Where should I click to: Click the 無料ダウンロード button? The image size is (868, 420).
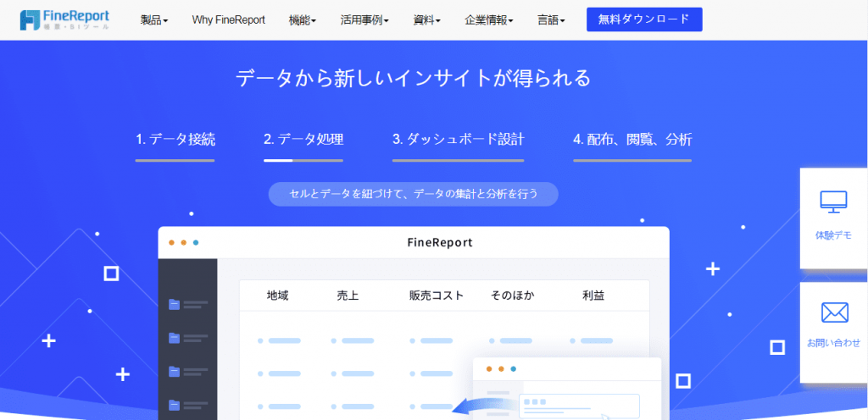click(644, 19)
